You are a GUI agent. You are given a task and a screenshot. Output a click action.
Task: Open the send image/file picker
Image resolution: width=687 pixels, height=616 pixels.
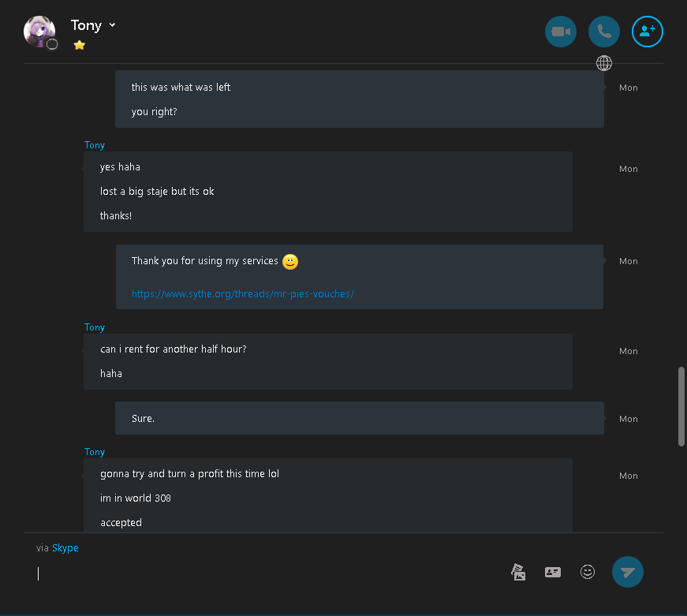point(518,572)
